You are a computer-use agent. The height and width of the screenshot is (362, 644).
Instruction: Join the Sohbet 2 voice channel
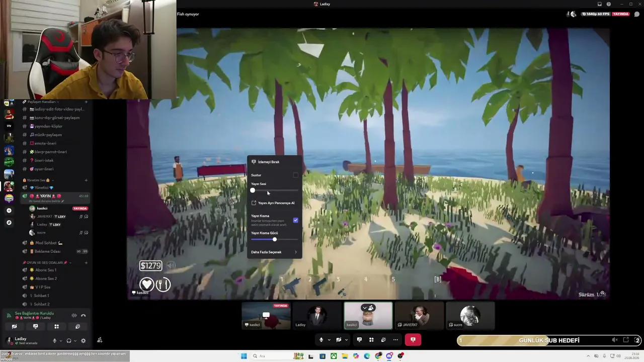click(x=55, y=304)
